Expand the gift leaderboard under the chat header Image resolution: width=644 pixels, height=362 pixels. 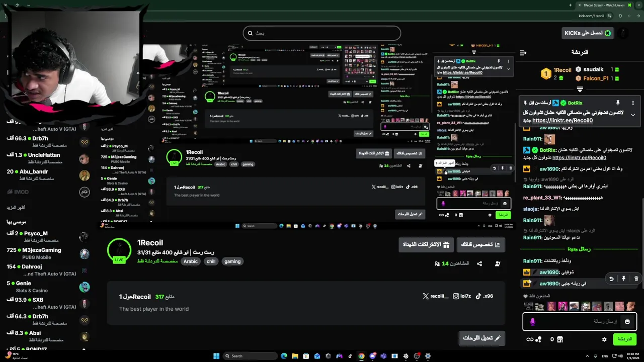tap(580, 89)
